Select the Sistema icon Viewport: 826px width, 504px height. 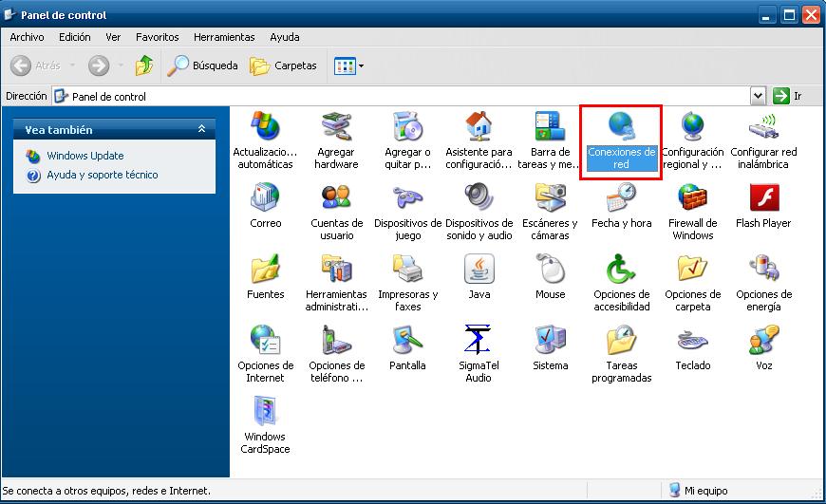[550, 340]
